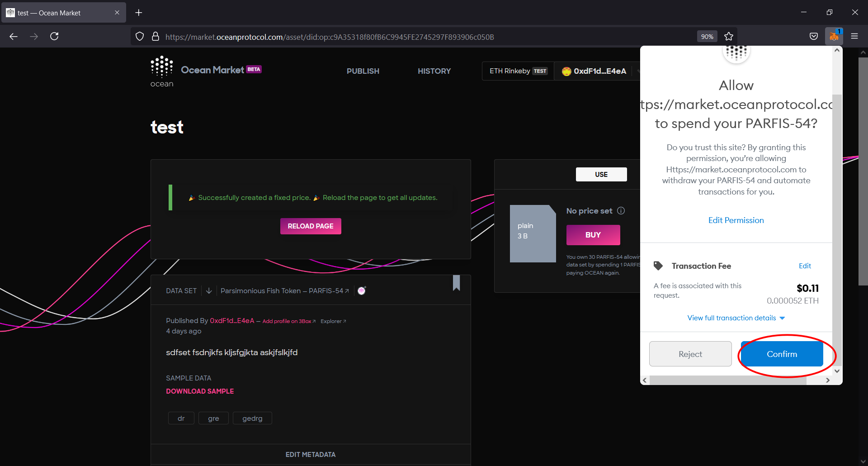
Task: Open the Explorer link
Action: 333,321
